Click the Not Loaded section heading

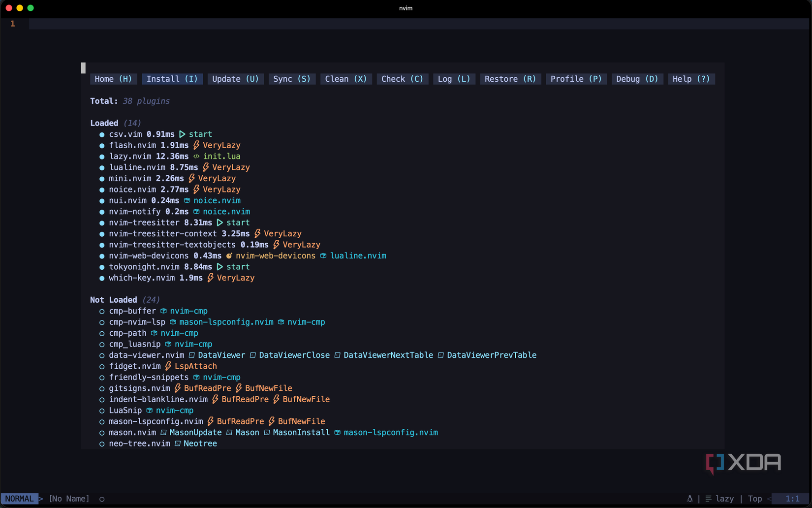point(114,300)
